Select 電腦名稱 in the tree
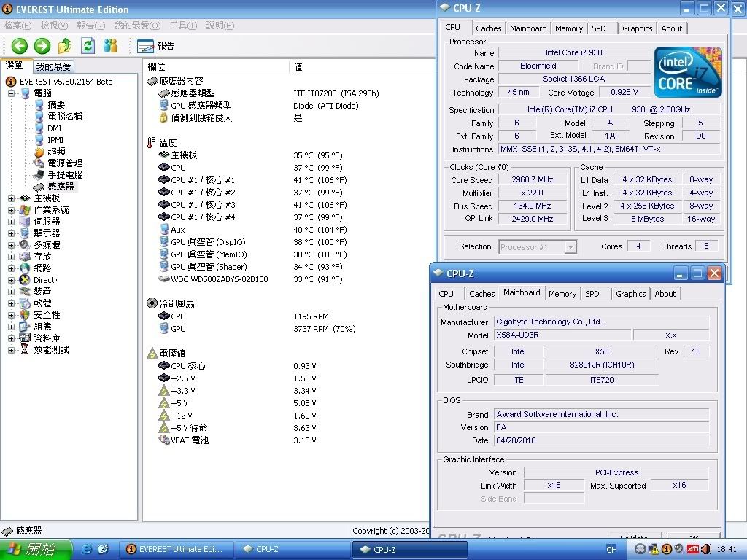This screenshot has width=747, height=560. [x=65, y=117]
